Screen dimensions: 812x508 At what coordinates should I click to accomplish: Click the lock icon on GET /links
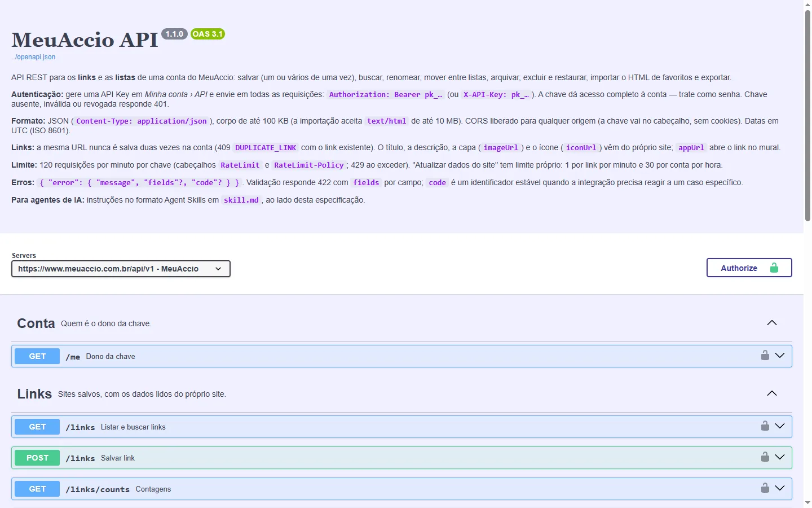(765, 426)
